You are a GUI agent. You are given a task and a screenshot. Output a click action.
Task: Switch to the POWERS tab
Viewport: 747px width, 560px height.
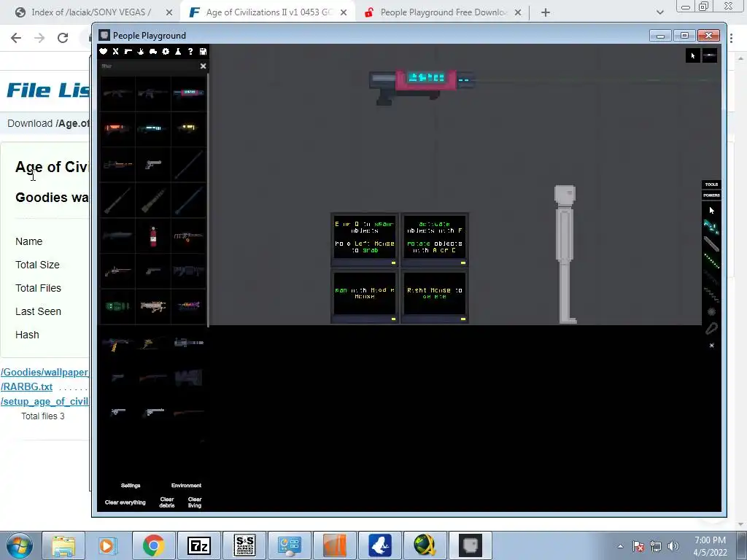click(711, 195)
